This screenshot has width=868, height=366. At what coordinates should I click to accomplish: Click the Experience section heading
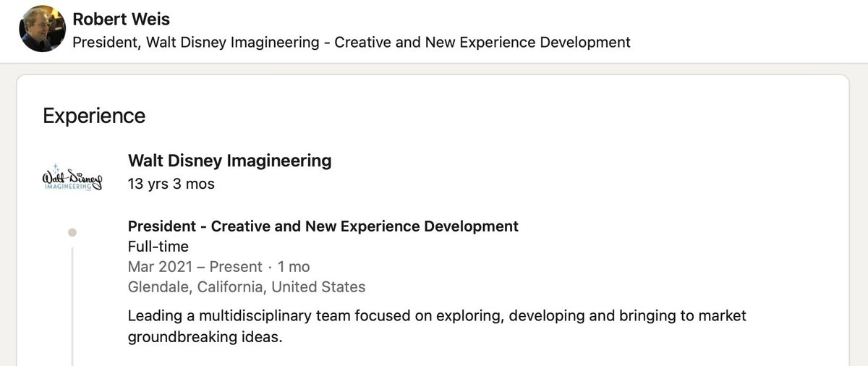point(94,116)
